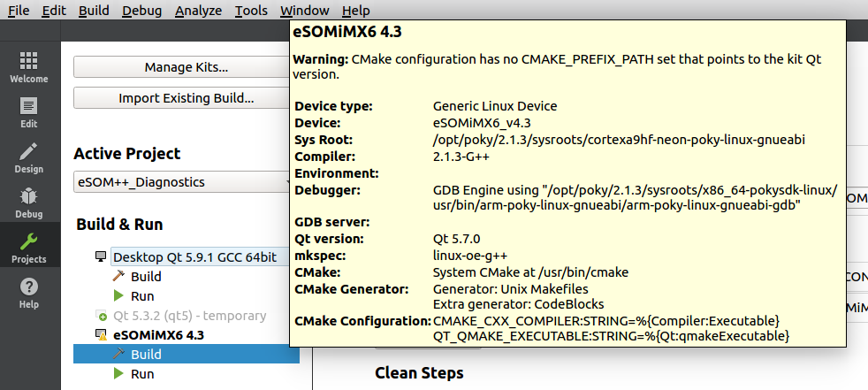Click the Clean Steps heading
The image size is (868, 390).
coord(419,373)
